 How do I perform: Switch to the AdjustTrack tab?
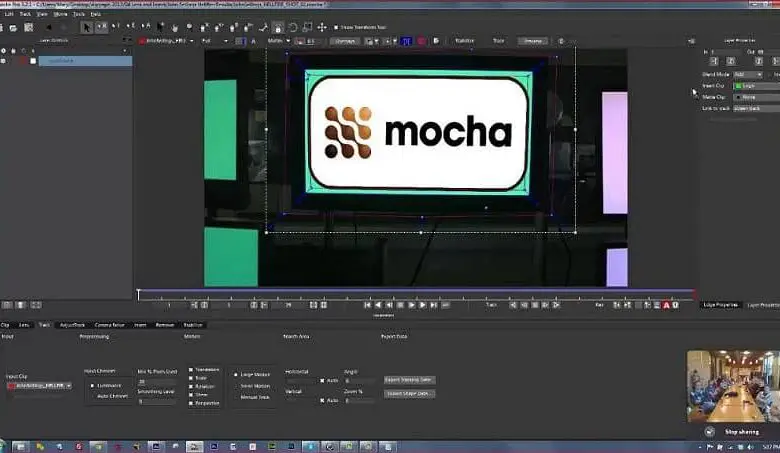[72, 325]
